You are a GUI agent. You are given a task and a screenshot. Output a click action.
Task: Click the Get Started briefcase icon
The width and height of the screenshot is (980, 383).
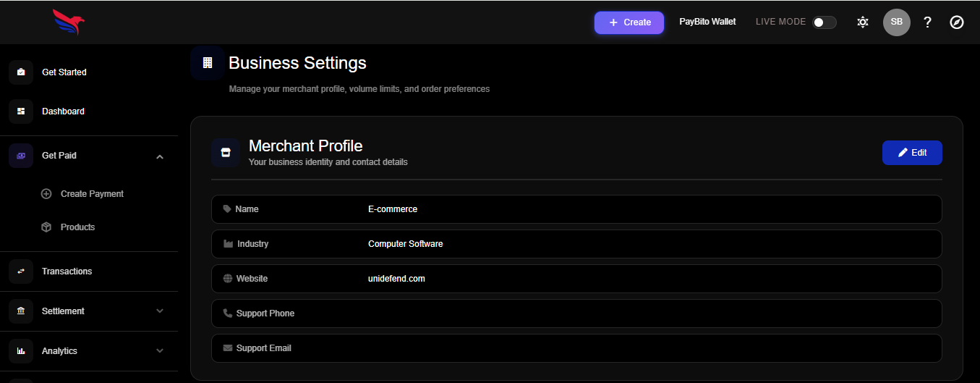tap(21, 72)
